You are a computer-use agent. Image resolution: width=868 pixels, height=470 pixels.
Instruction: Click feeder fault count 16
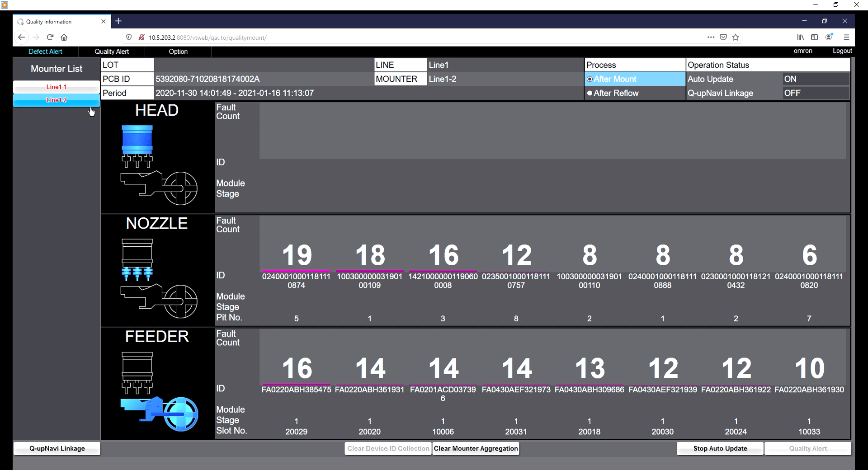coord(297,368)
